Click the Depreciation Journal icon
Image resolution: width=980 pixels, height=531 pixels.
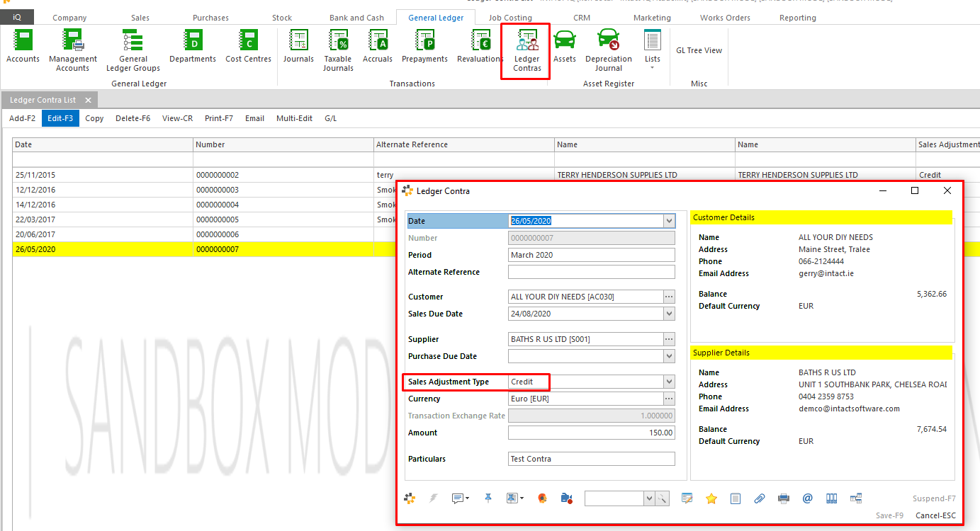point(608,50)
